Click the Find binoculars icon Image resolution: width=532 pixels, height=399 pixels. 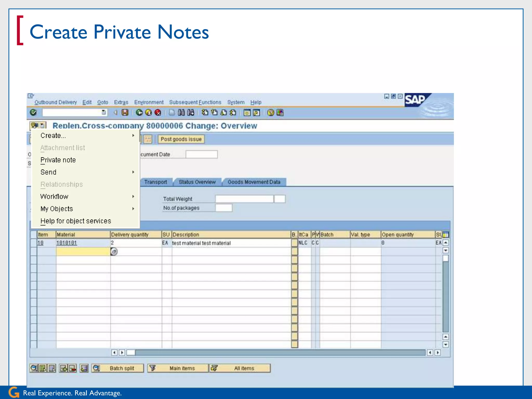pos(181,112)
